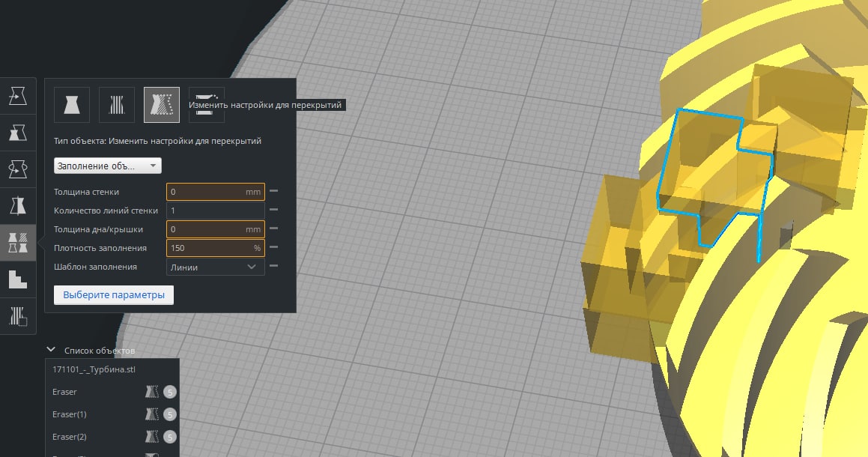The image size is (868, 457).
Task: Remove the Шаблон заполнения setting
Action: click(273, 266)
